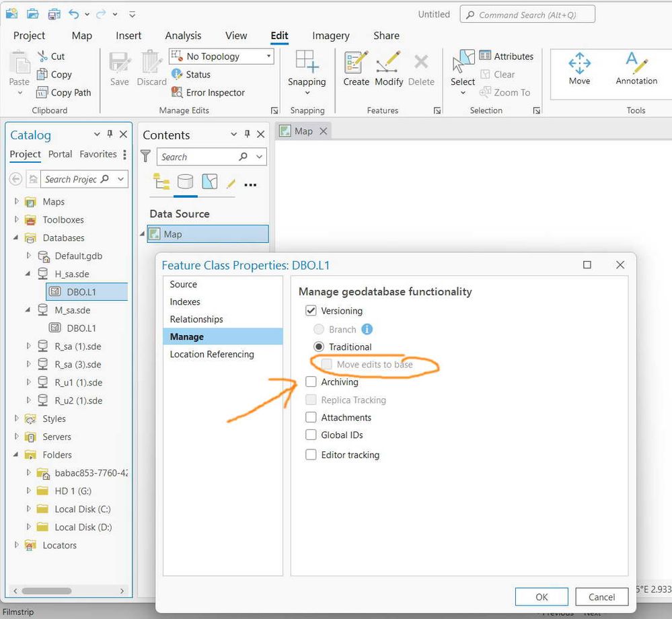Click the Delete features icon
Image resolution: width=672 pixels, height=619 pixels.
(x=421, y=62)
